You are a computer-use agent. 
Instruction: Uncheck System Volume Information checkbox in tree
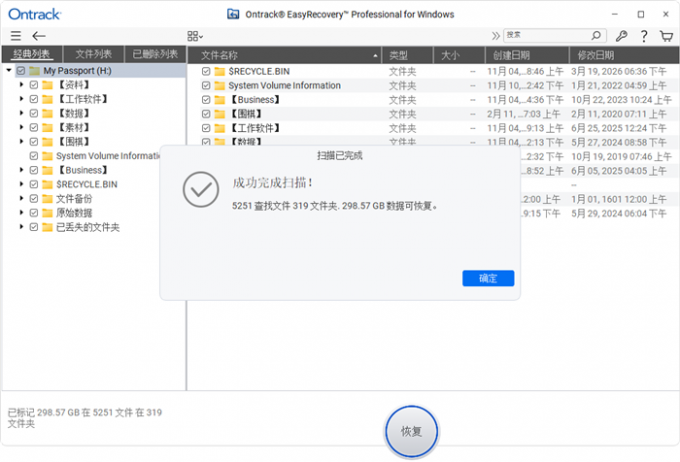(x=34, y=156)
